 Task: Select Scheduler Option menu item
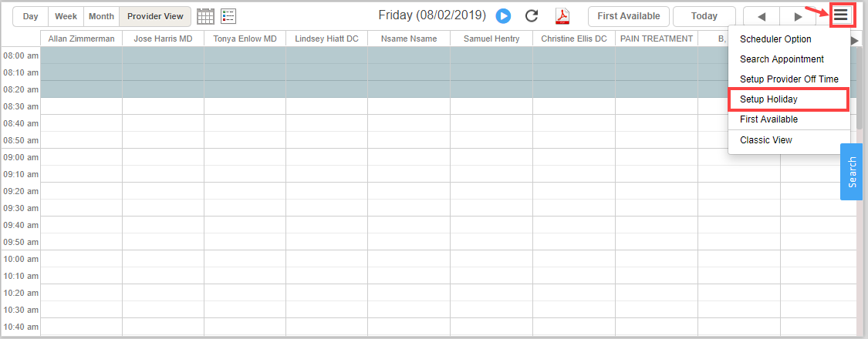[x=775, y=39]
